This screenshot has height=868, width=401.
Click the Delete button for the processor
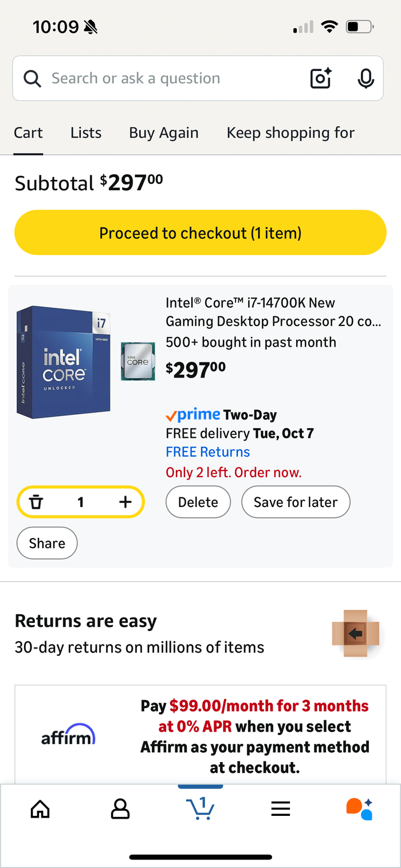coord(198,502)
